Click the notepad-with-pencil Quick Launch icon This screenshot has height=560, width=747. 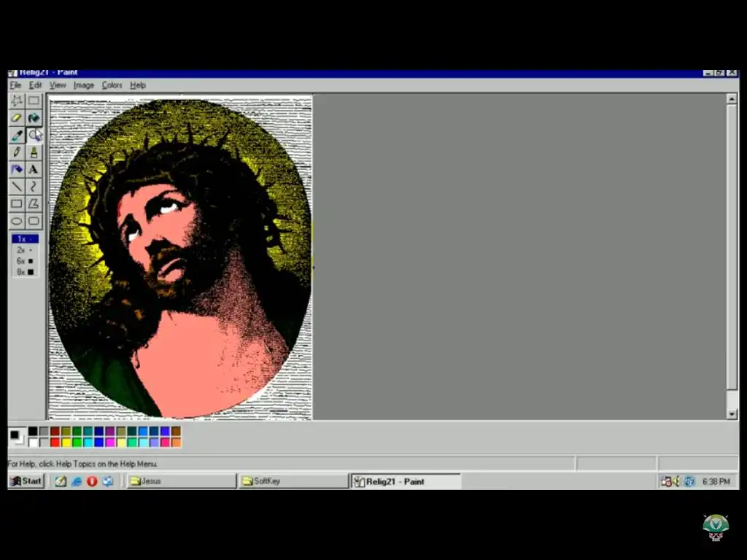pos(61,481)
